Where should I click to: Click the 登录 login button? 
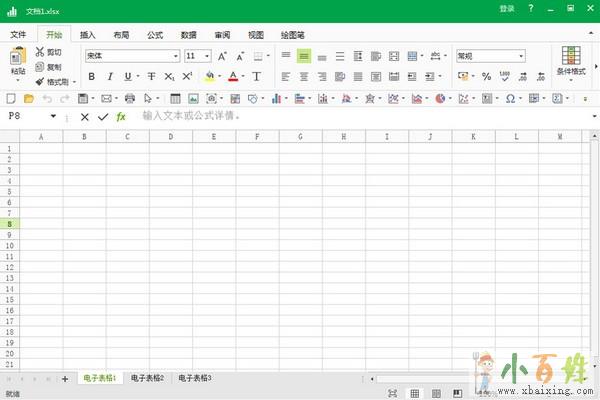click(x=507, y=9)
